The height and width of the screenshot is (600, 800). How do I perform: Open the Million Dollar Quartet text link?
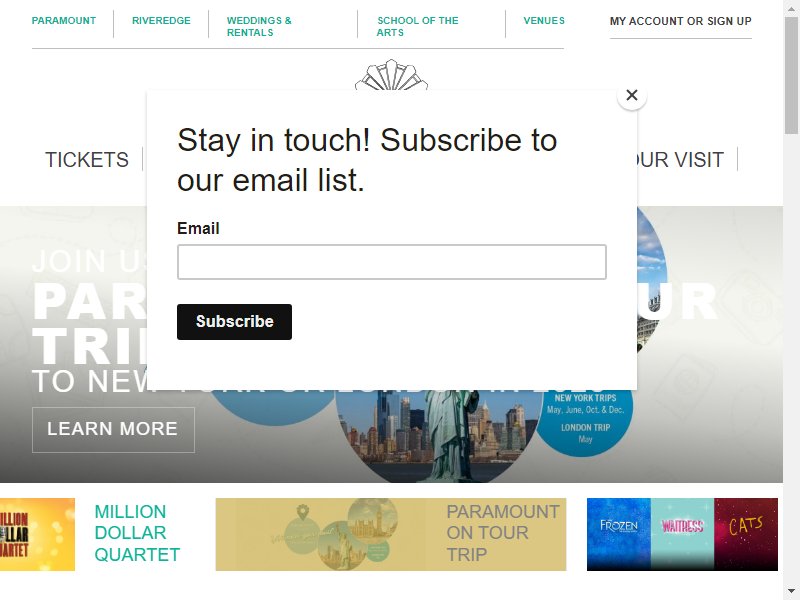[137, 533]
